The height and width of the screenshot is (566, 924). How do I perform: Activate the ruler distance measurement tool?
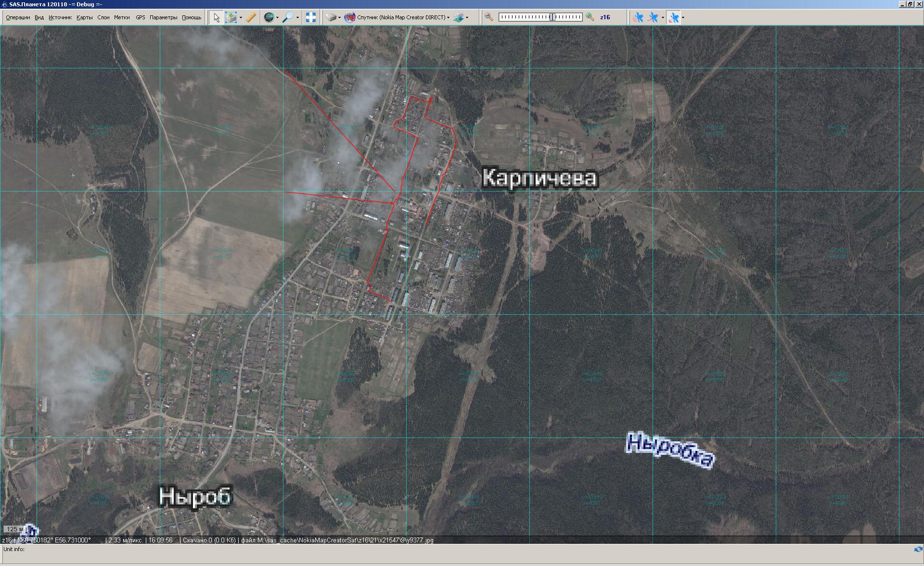pyautogui.click(x=251, y=17)
